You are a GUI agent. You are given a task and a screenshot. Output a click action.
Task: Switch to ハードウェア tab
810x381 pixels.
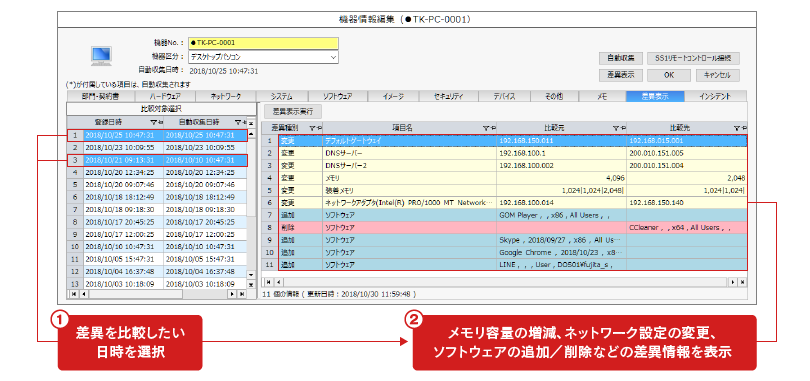pos(165,97)
